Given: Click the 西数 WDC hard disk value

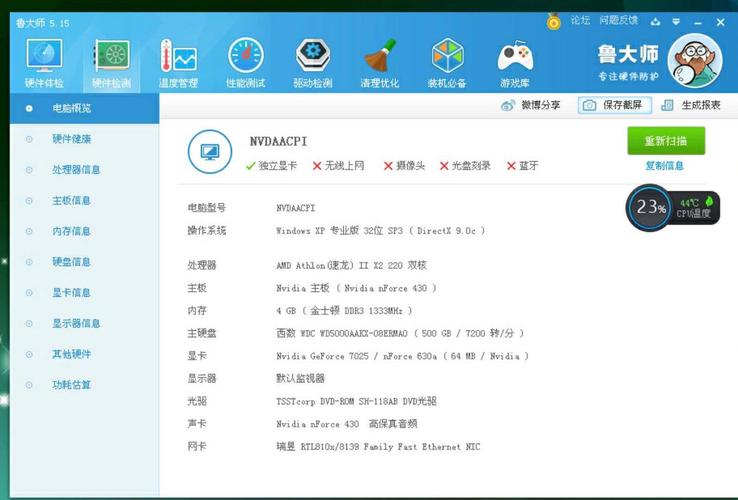Looking at the screenshot, I should coord(400,333).
